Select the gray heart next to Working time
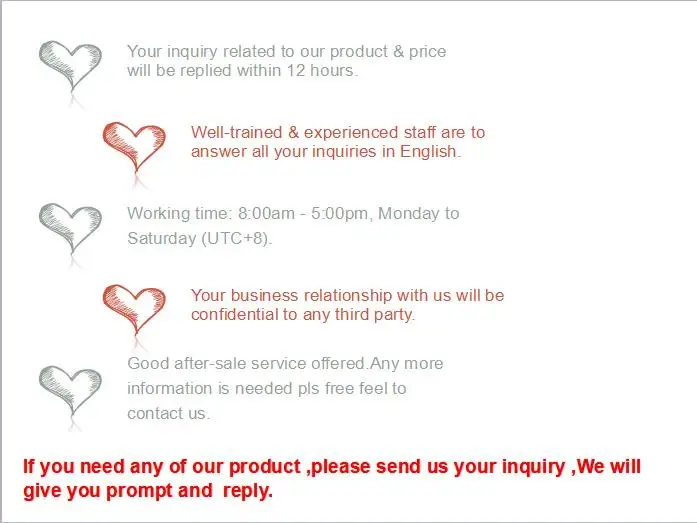This screenshot has height=523, width=697. click(x=69, y=227)
